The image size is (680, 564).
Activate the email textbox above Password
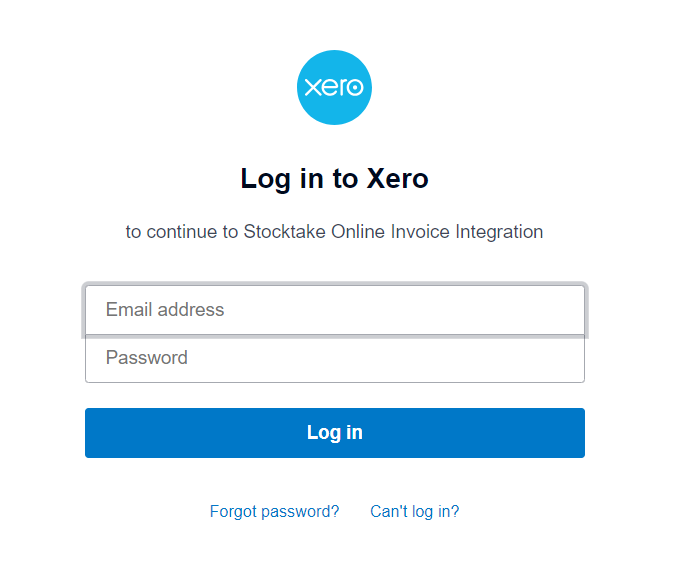point(334,310)
